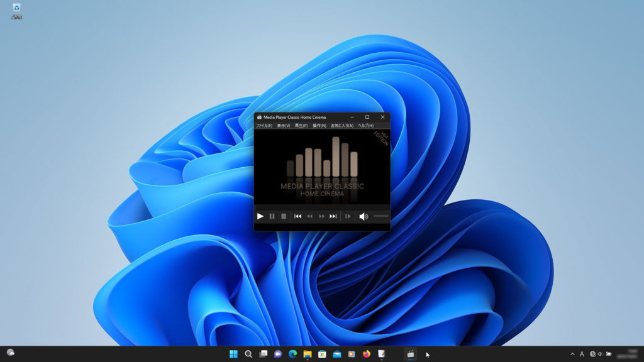Click the Pause button in playback controls

coord(272,216)
